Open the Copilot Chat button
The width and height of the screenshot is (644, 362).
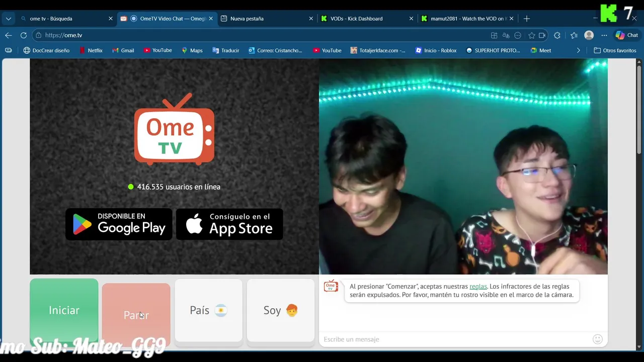627,35
